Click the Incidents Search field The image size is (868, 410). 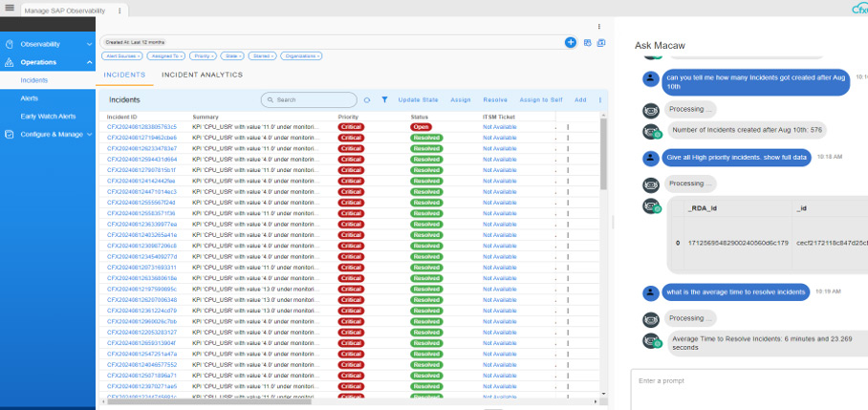click(309, 100)
